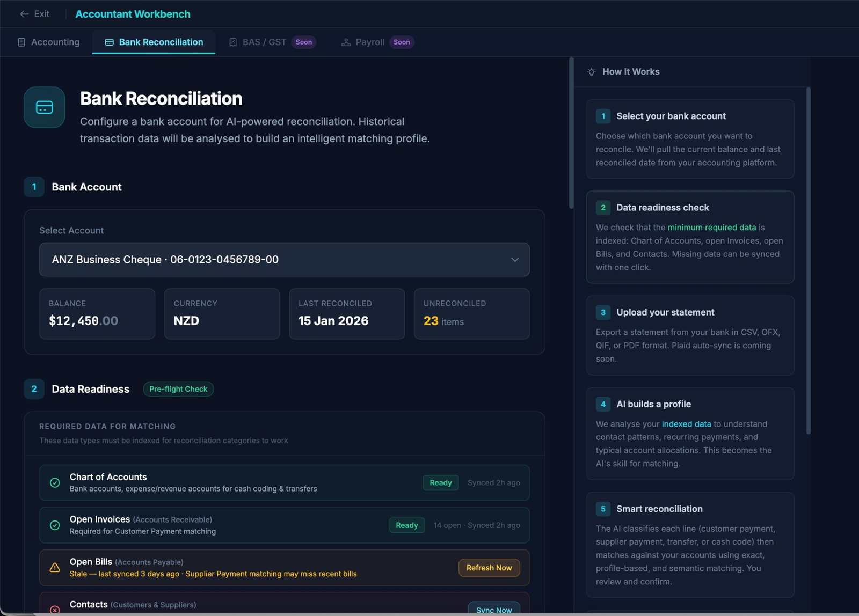
Task: Click the error icon next to Contacts
Action: click(55, 610)
